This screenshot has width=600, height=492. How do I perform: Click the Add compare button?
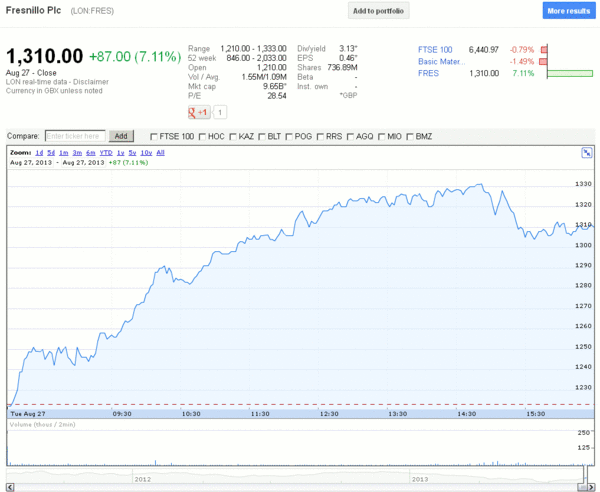(x=121, y=136)
